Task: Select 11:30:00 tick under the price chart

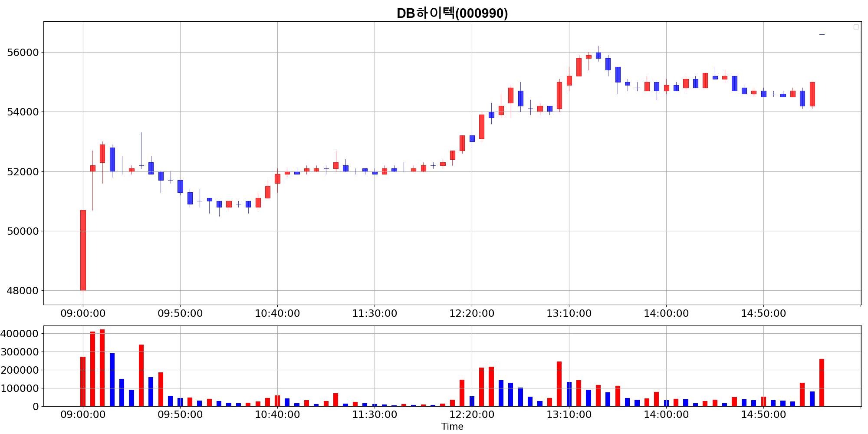Action: coord(375,313)
